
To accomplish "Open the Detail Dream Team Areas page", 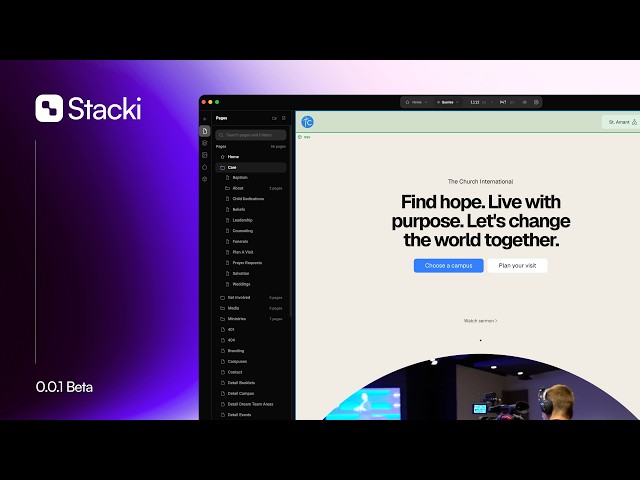I will click(x=251, y=404).
